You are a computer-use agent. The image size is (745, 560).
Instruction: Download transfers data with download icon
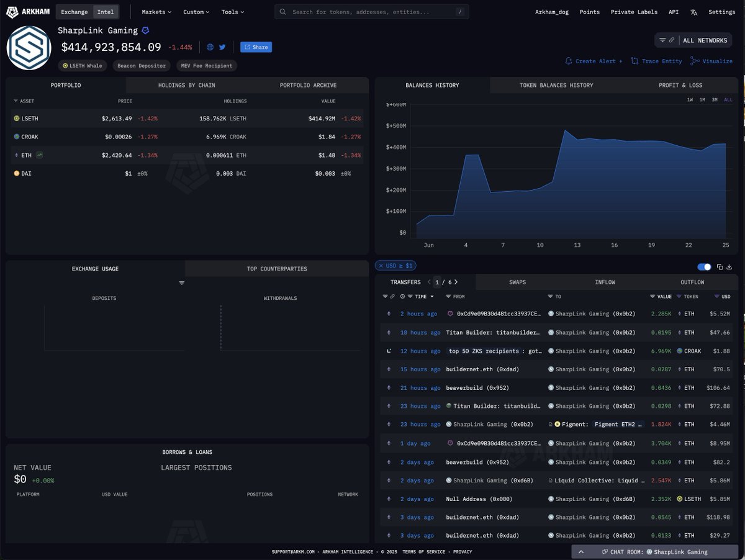click(x=729, y=267)
